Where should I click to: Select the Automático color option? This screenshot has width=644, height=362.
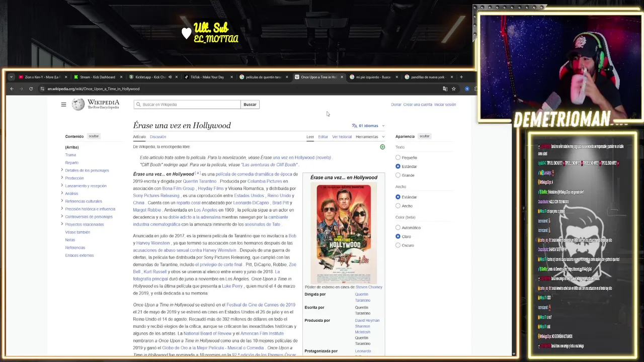tap(398, 228)
